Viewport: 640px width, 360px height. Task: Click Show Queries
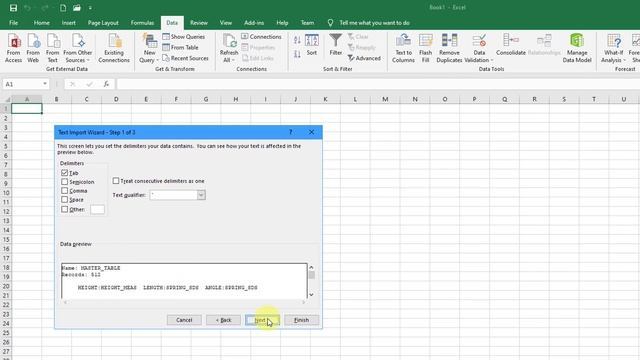pyautogui.click(x=183, y=37)
